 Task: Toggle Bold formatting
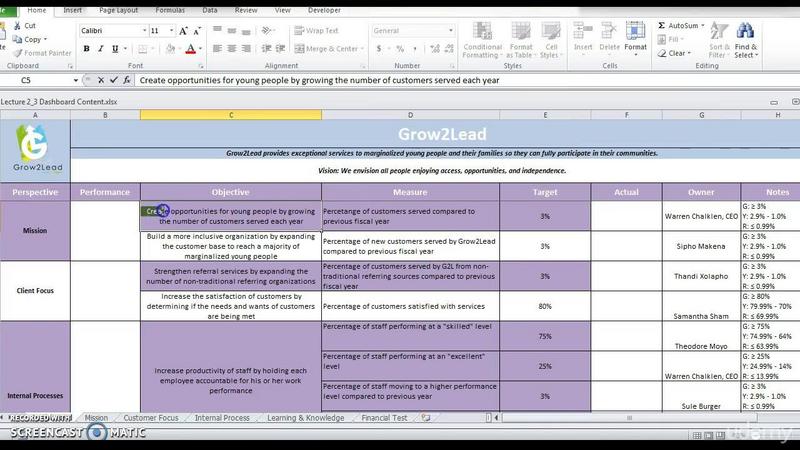click(86, 48)
